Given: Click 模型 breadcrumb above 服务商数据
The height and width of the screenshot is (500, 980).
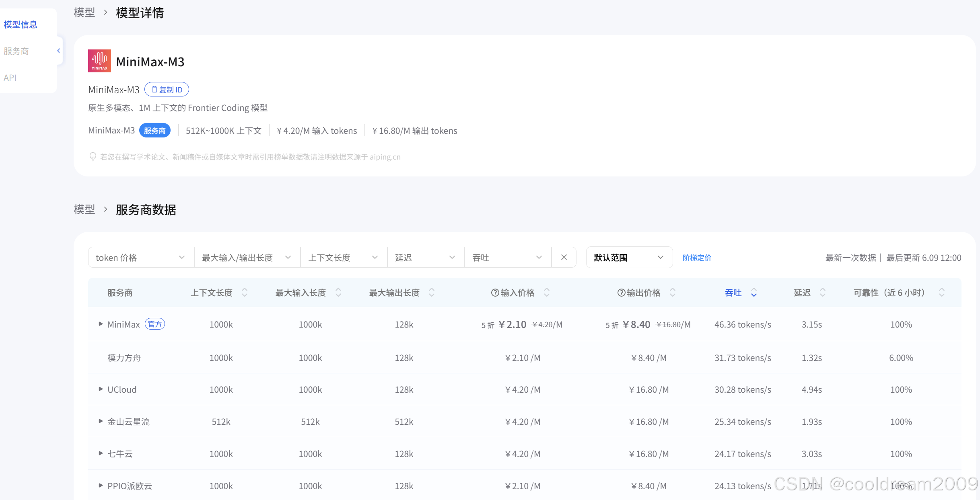Looking at the screenshot, I should 84,209.
